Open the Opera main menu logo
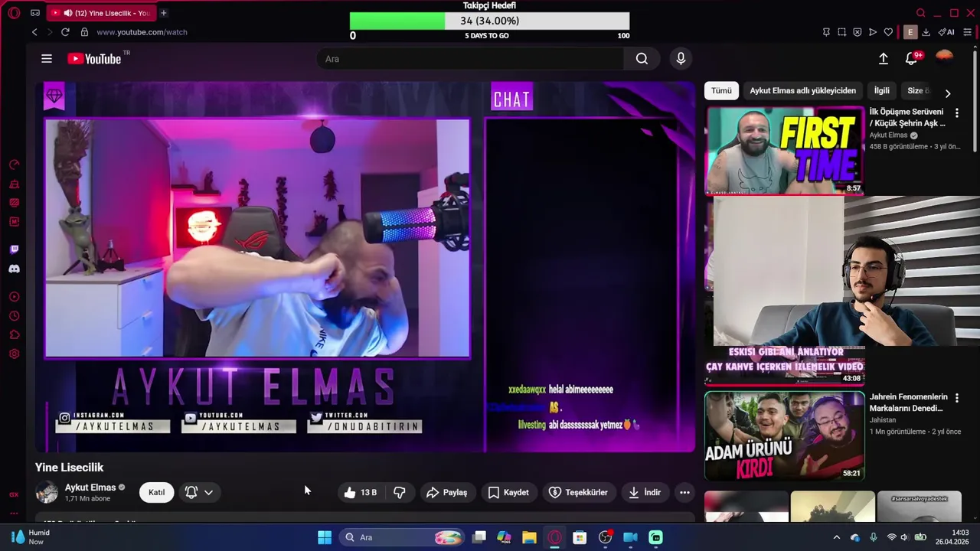 [x=14, y=13]
